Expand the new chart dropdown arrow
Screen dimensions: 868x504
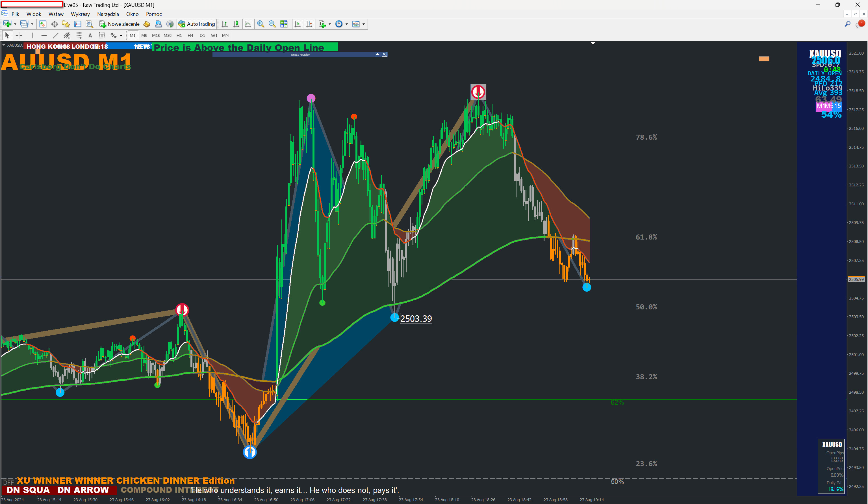tap(15, 24)
